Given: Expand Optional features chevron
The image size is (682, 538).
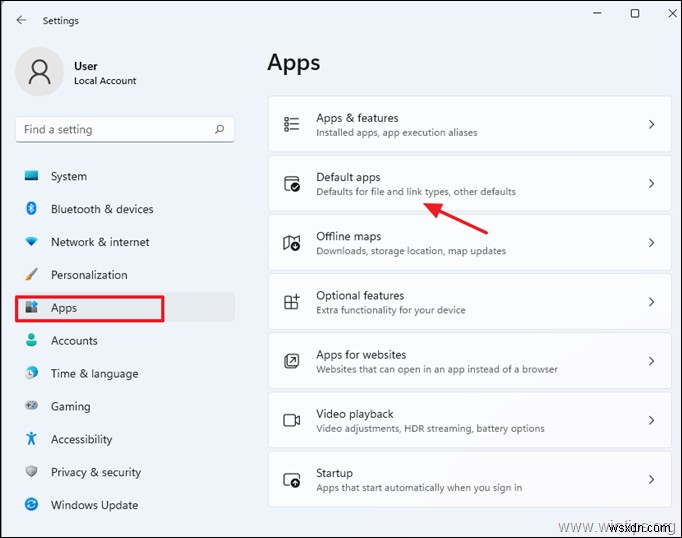Looking at the screenshot, I should click(x=651, y=302).
